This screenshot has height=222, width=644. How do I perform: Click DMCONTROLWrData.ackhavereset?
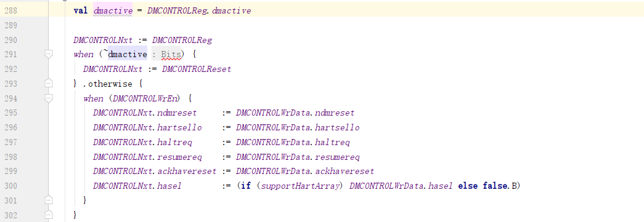point(305,171)
